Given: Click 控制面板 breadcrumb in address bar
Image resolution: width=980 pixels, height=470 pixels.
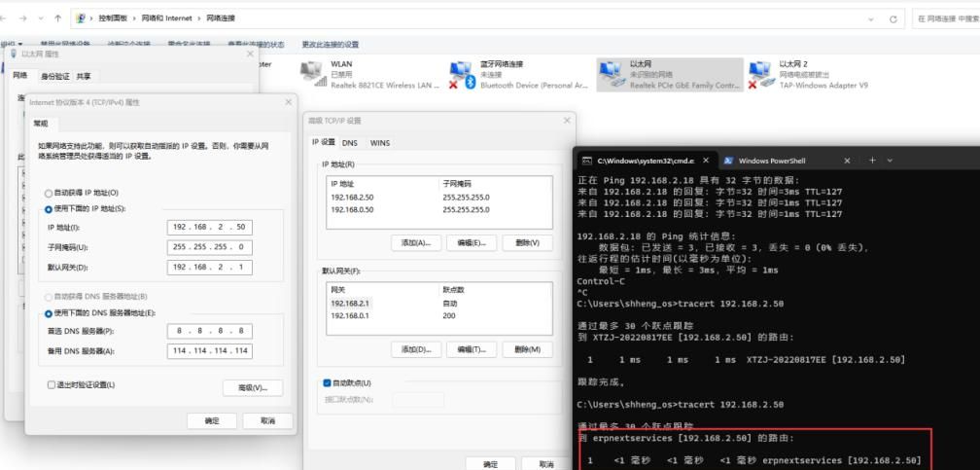Looking at the screenshot, I should click(x=113, y=18).
